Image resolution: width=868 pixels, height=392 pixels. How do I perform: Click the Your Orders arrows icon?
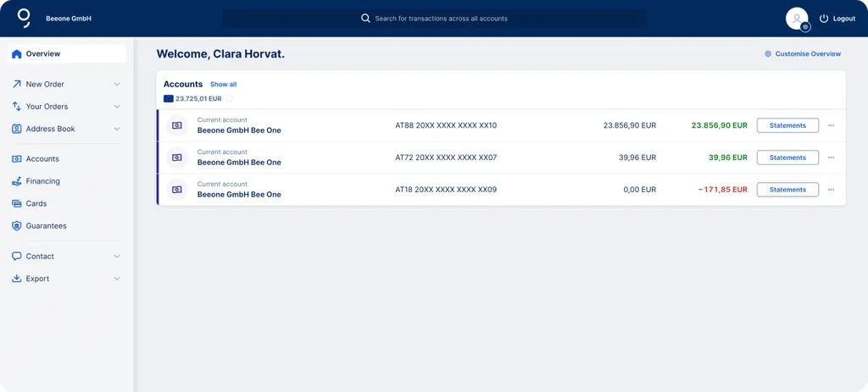click(17, 106)
